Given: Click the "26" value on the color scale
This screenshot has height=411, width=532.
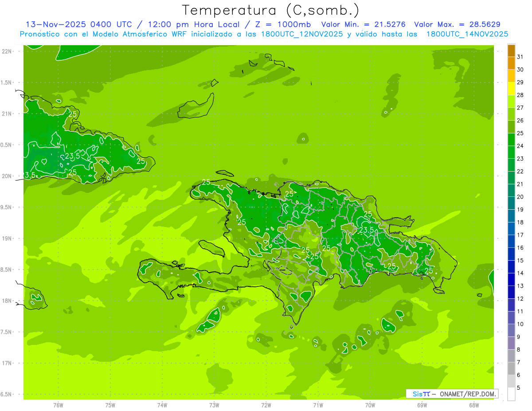Looking at the screenshot, I should (x=520, y=121).
